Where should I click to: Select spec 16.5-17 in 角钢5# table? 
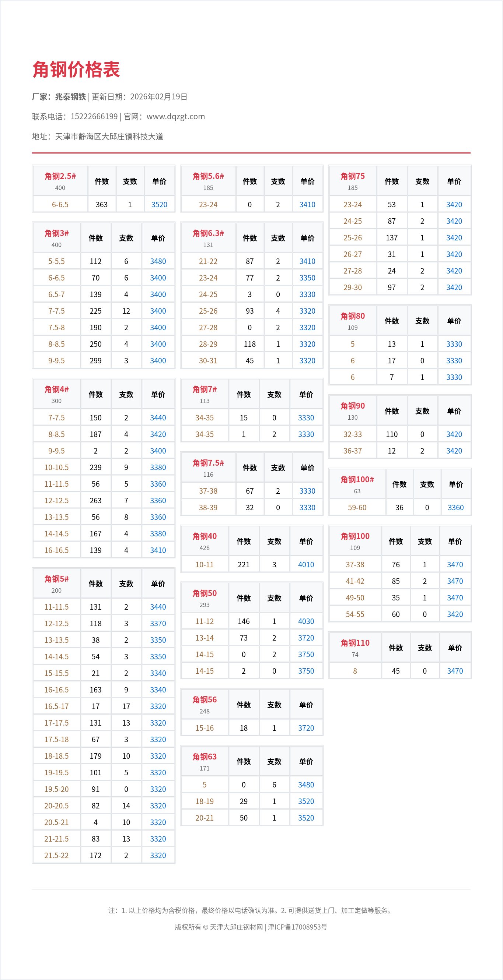click(56, 706)
